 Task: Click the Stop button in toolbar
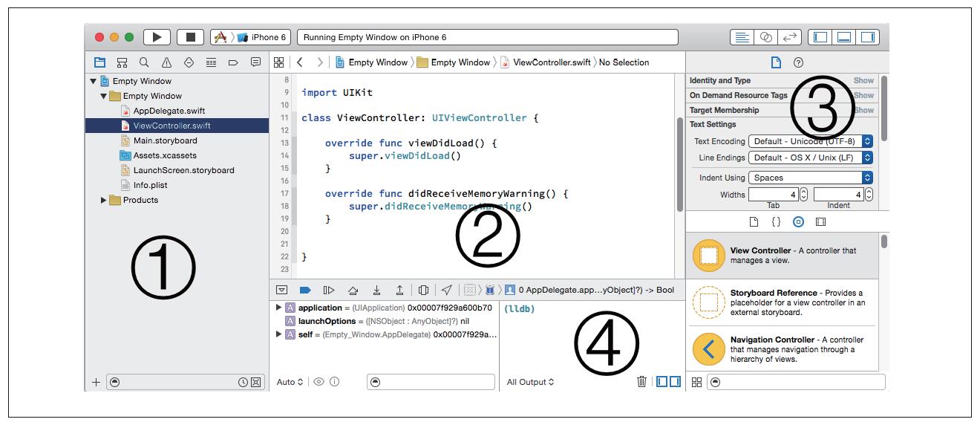[x=191, y=36]
